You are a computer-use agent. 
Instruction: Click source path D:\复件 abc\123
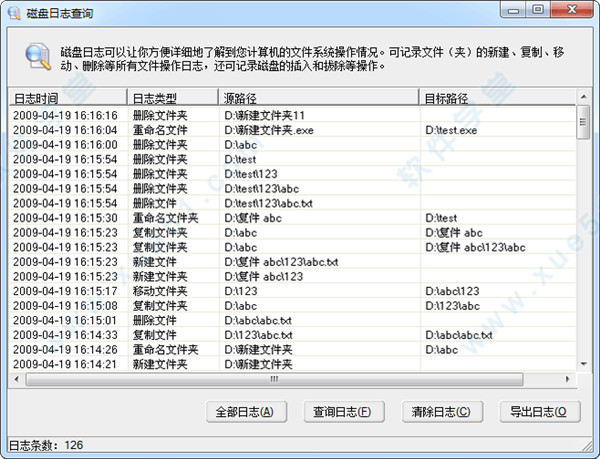264,276
